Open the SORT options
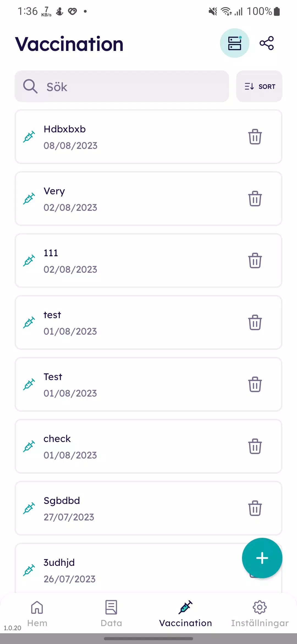The height and width of the screenshot is (644, 297). click(259, 86)
